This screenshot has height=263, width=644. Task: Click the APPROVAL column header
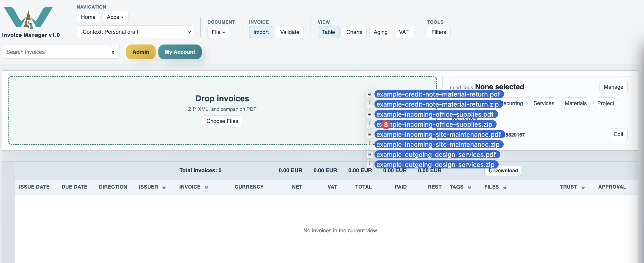[612, 187]
